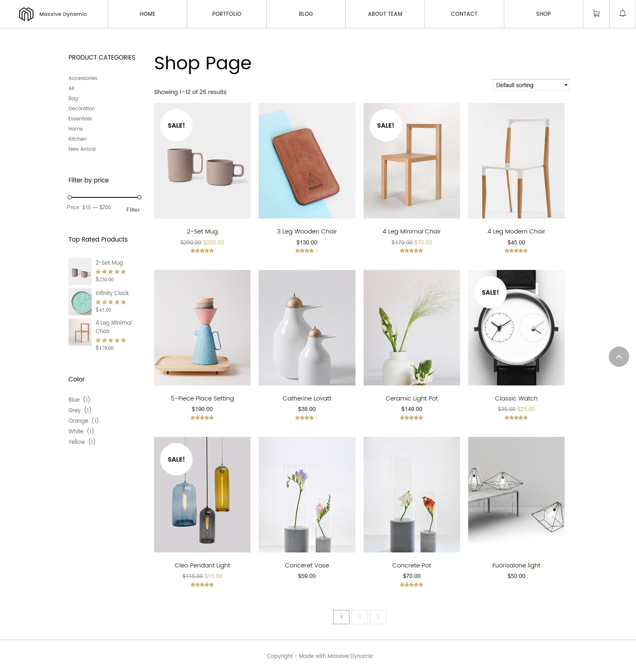Go to the ABOUT TEAM menu

[385, 14]
